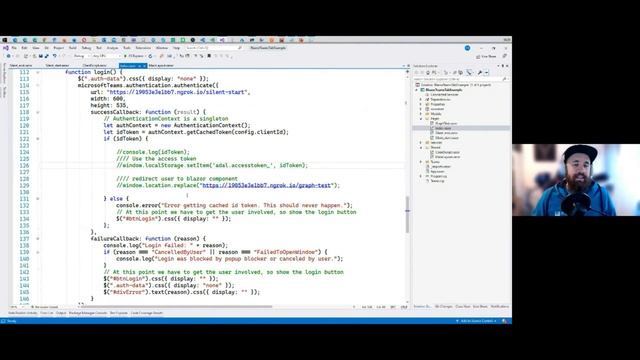Open the Debug configuration dropdown

point(81,56)
